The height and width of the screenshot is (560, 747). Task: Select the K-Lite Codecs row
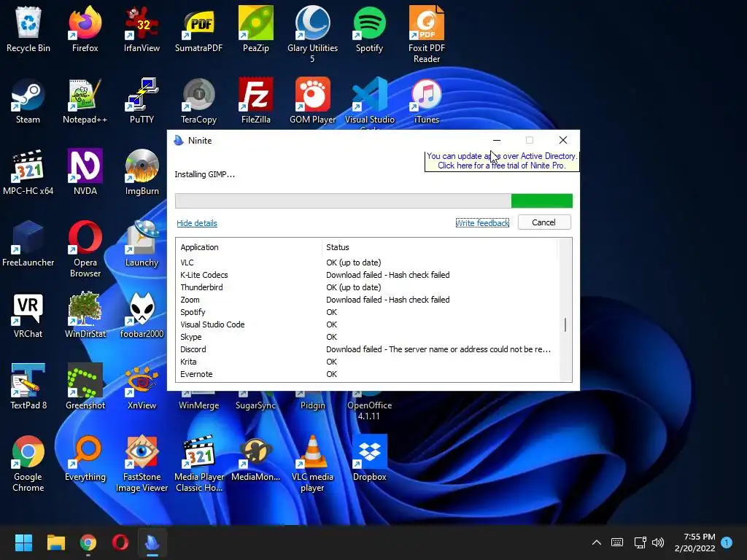coord(367,275)
